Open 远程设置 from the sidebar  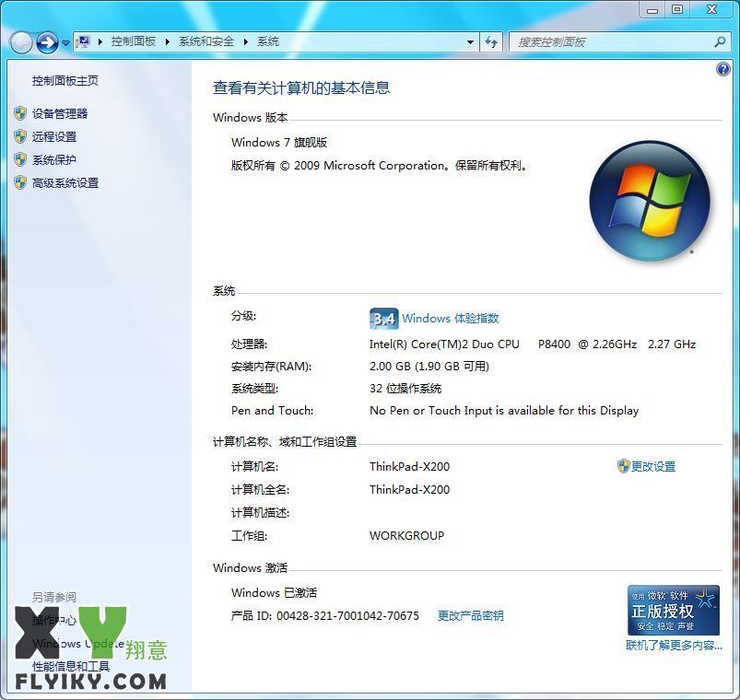[x=54, y=137]
